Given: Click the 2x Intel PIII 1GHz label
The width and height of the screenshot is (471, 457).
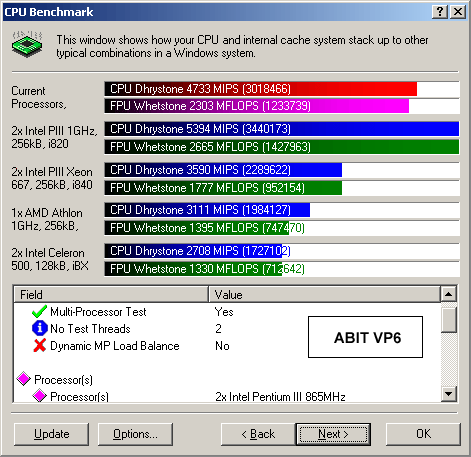Looking at the screenshot, I should click(x=54, y=137).
